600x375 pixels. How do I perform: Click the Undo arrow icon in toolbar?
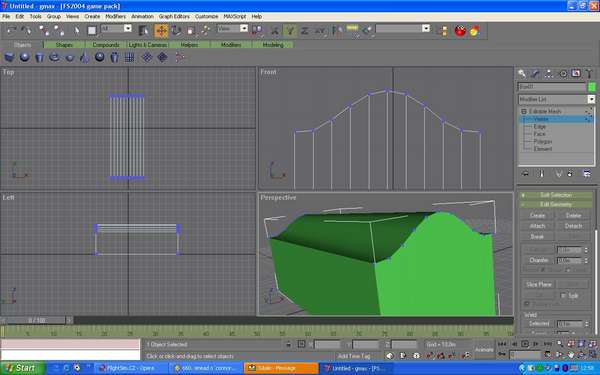pos(11,30)
